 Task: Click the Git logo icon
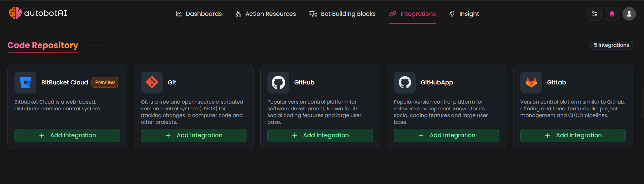(x=152, y=82)
